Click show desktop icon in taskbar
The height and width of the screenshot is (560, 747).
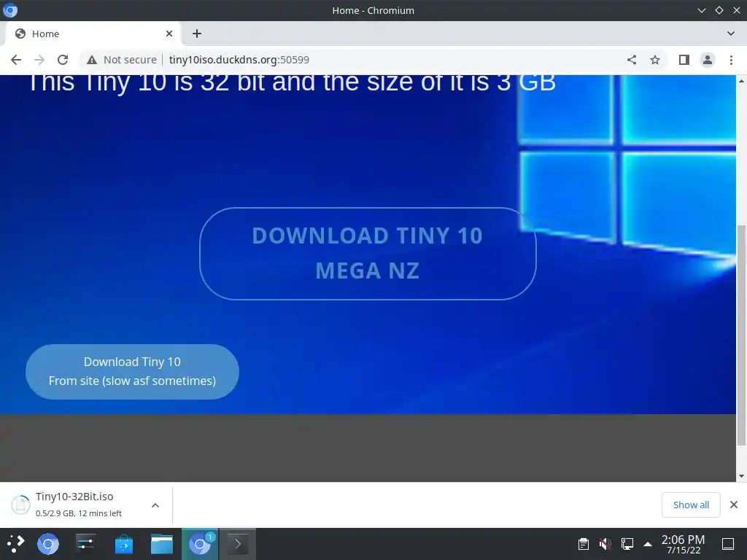(728, 544)
